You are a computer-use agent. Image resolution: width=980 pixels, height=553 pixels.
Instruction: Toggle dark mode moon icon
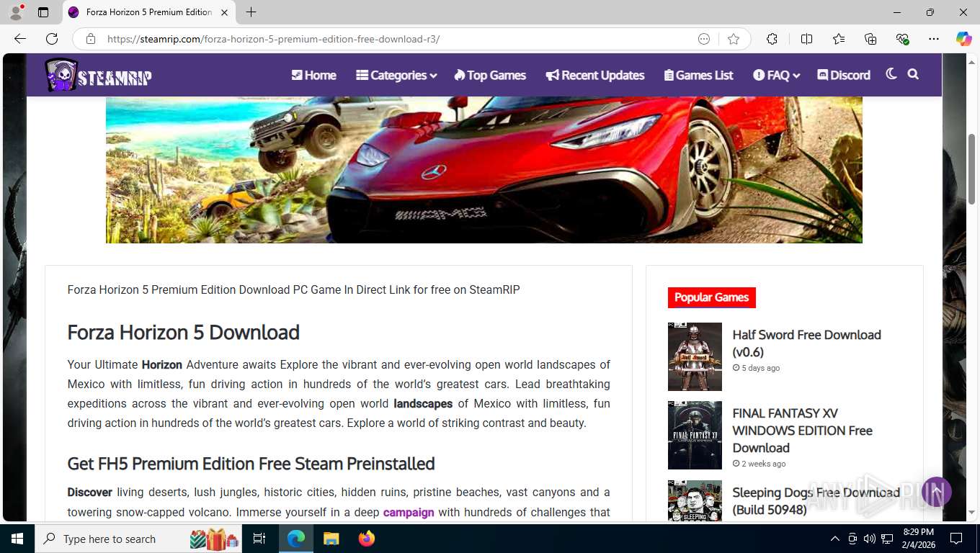[891, 74]
